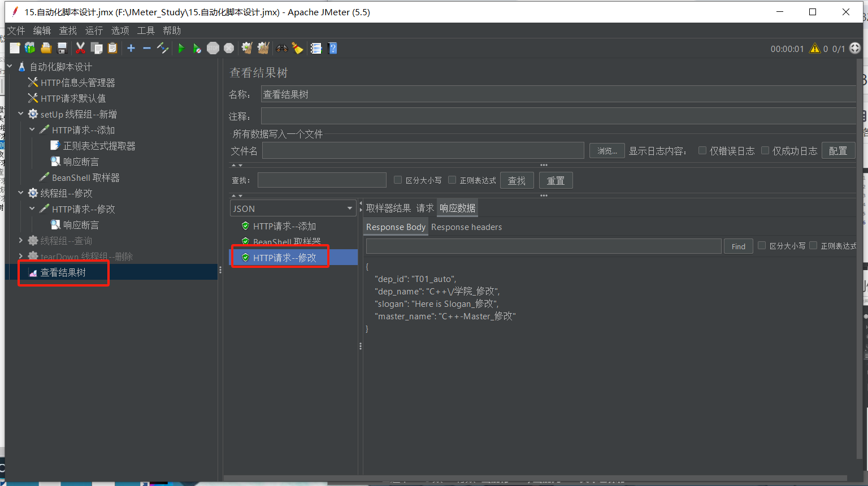Click the 重置 button
The image size is (868, 486).
coord(555,180)
